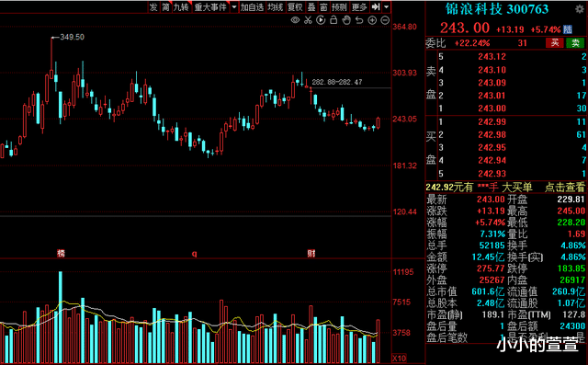Click the tallest cyan volume bar
The height and width of the screenshot is (365, 588).
[x=61, y=317]
